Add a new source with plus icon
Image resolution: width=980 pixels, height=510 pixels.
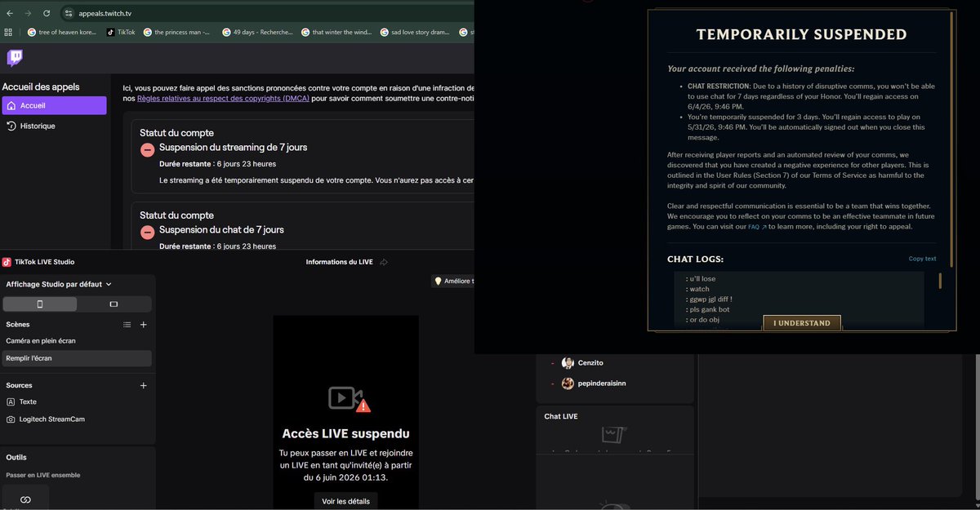(144, 385)
